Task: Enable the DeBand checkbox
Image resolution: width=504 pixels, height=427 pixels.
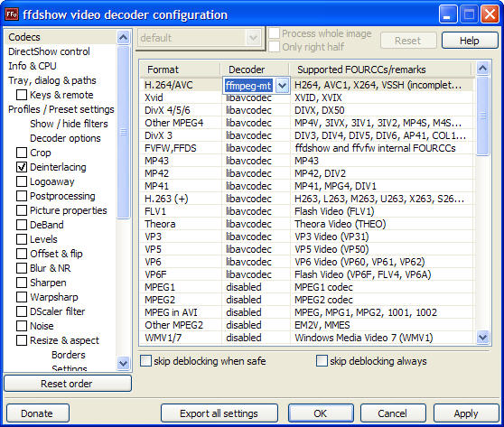Action: (22, 225)
